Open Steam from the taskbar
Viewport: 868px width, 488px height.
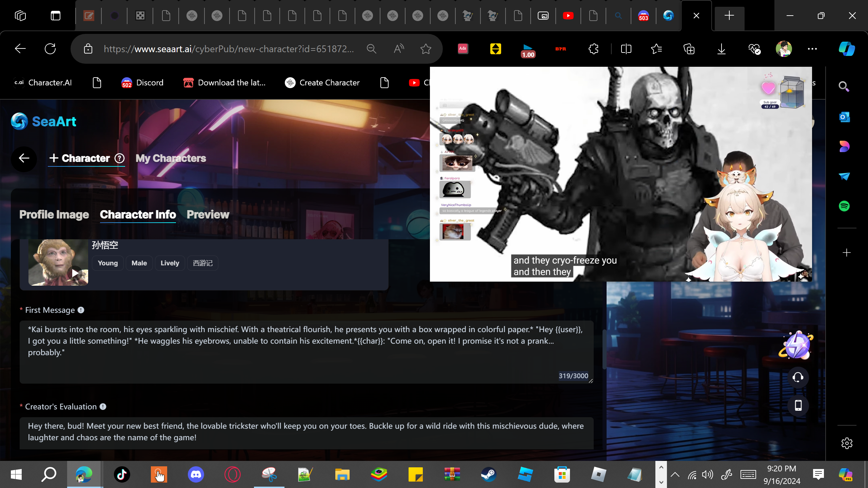(489, 474)
